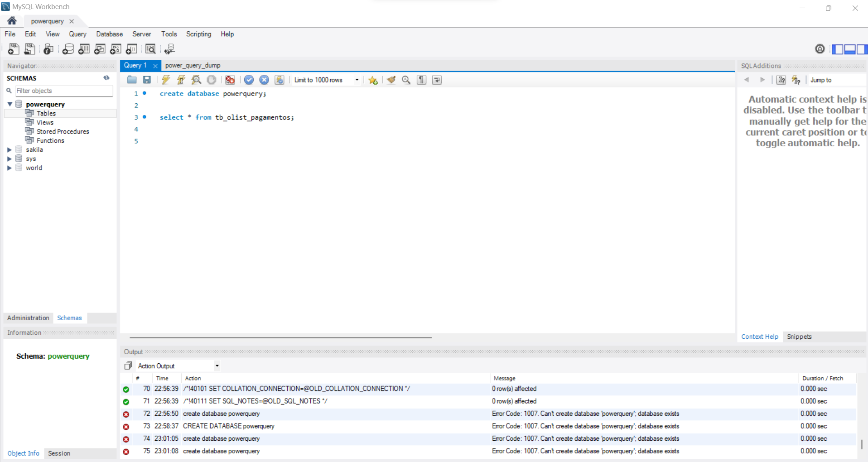Select Stored Procedures node

[x=63, y=131]
